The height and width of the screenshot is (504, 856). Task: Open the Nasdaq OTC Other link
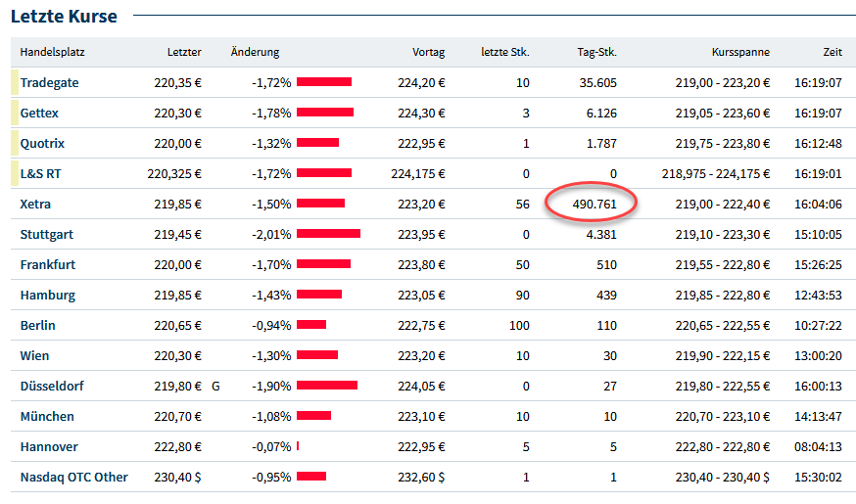(74, 478)
